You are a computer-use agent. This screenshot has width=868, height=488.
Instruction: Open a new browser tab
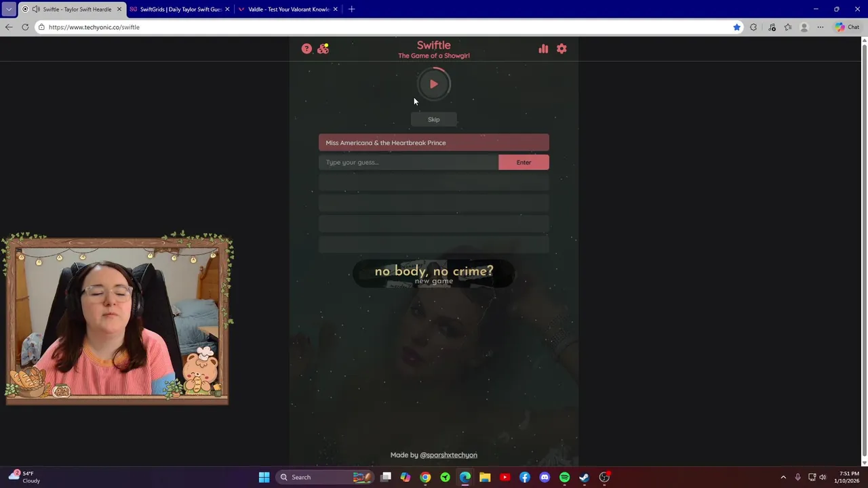pos(351,9)
